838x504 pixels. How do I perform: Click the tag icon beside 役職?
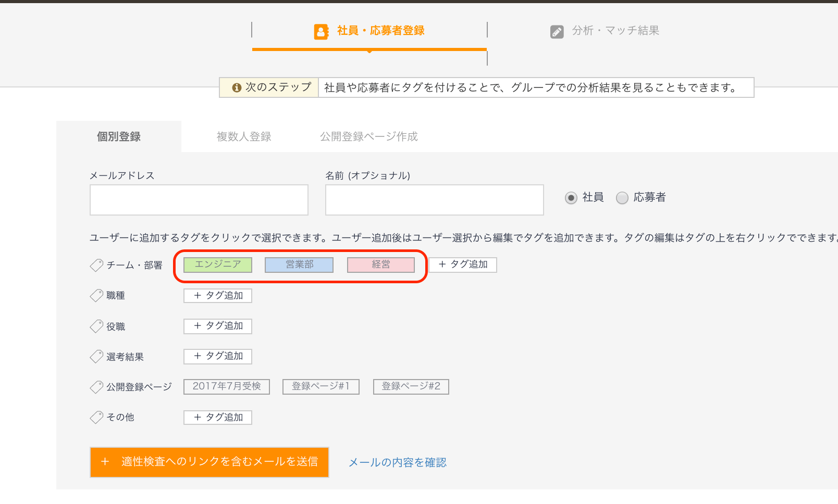pos(96,326)
